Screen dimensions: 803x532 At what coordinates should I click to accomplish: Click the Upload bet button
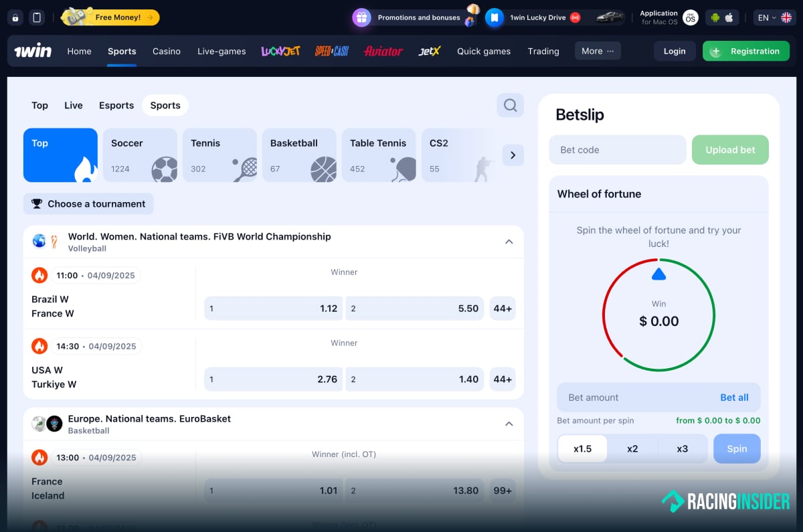(x=730, y=150)
